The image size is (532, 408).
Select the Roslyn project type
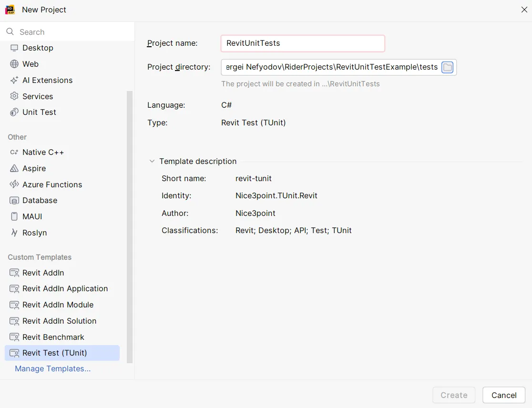point(62,233)
